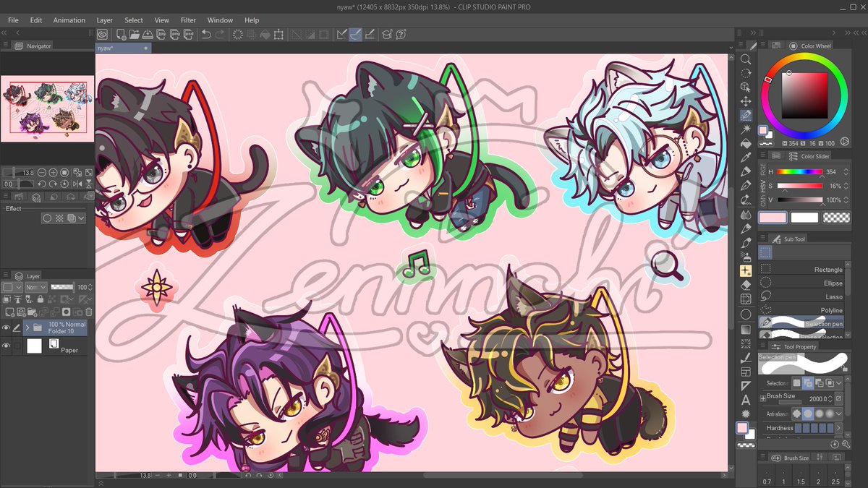Select the pink main color swatch
The image size is (868, 488).
772,217
